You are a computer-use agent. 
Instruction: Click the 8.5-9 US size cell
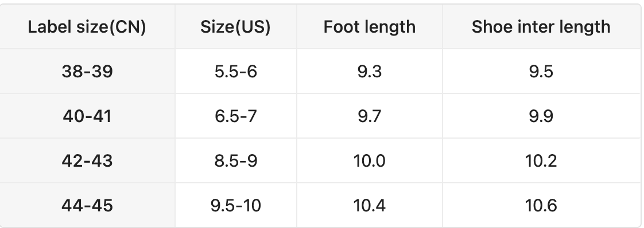(236, 161)
